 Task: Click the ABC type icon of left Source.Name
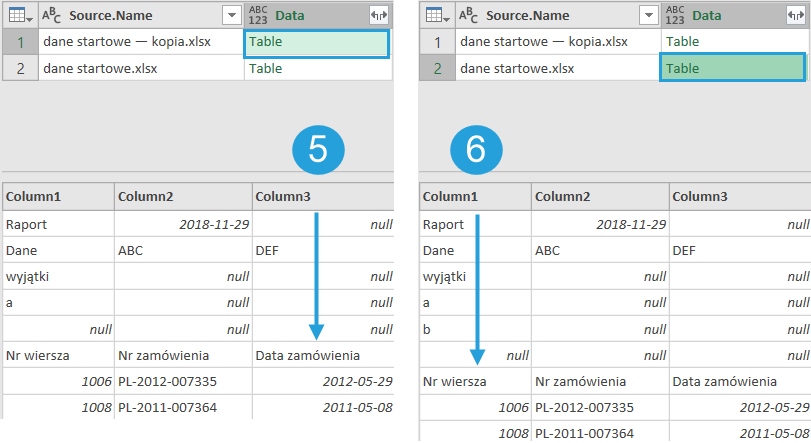(x=52, y=15)
